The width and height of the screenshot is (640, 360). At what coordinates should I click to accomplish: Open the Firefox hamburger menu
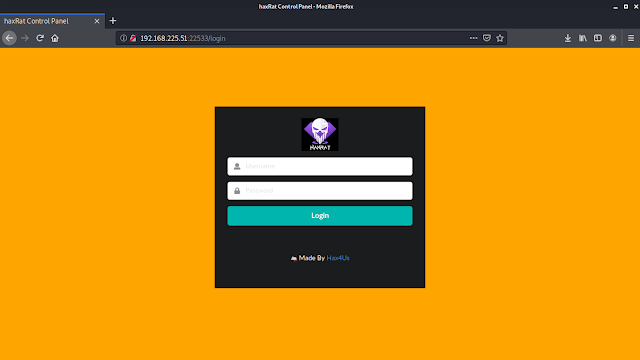631,38
